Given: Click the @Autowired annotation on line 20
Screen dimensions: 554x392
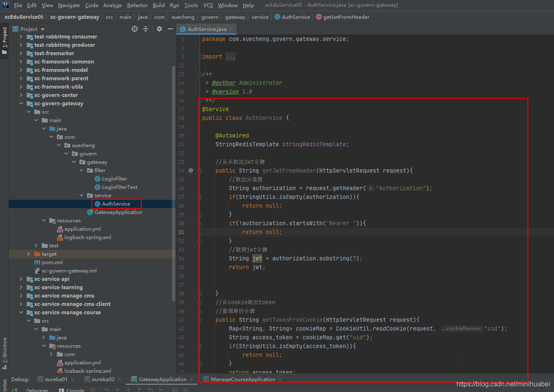Looking at the screenshot, I should (x=232, y=136).
